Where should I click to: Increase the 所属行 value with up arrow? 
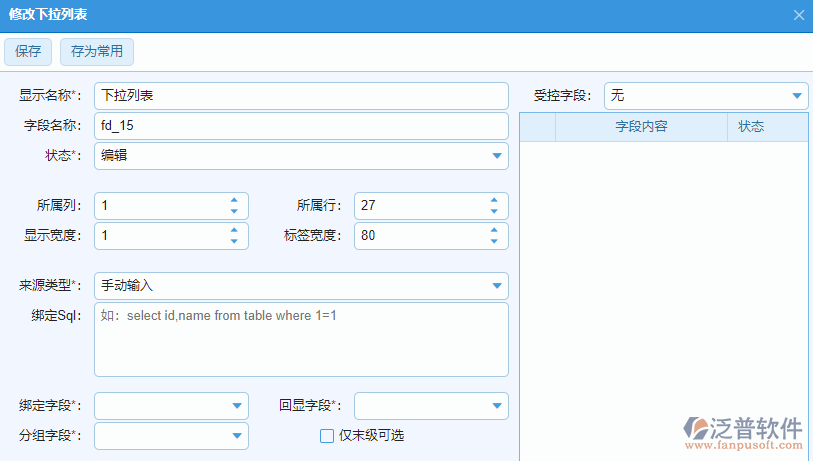[x=494, y=200]
